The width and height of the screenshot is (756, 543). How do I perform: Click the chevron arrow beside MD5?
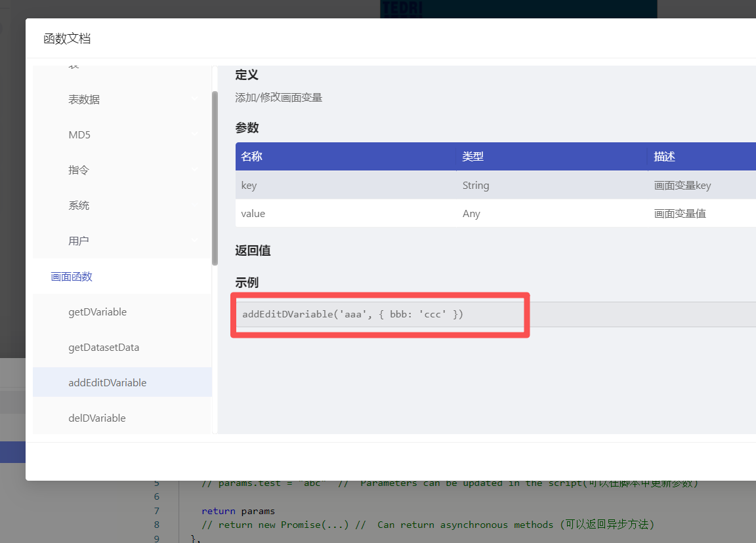[x=194, y=134]
